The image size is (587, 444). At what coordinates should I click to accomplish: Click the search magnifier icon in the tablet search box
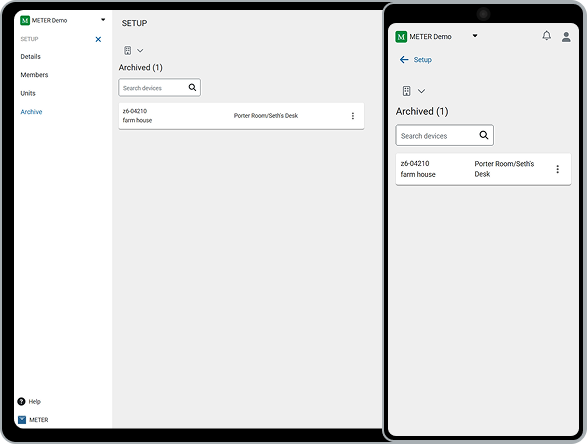[192, 88]
